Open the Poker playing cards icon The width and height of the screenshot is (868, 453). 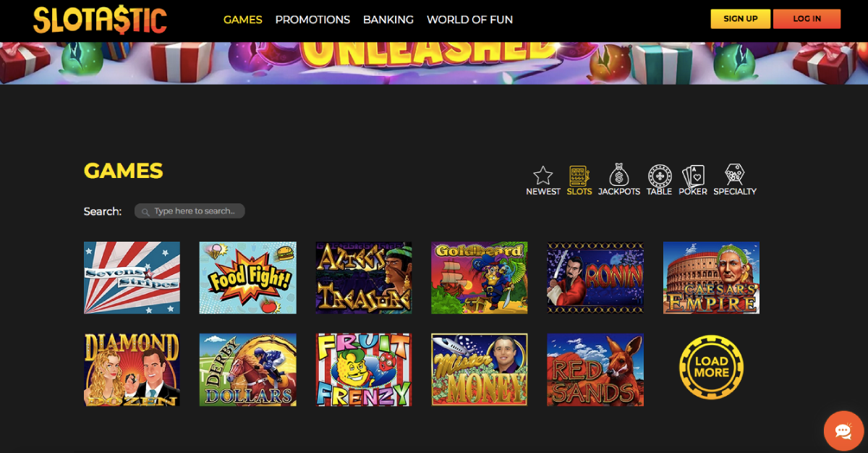pos(693,175)
